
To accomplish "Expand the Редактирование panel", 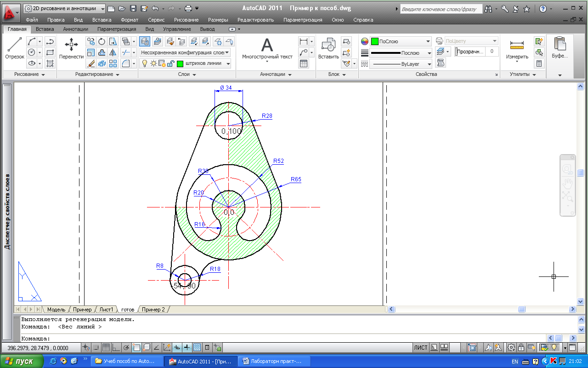I will 97,74.
